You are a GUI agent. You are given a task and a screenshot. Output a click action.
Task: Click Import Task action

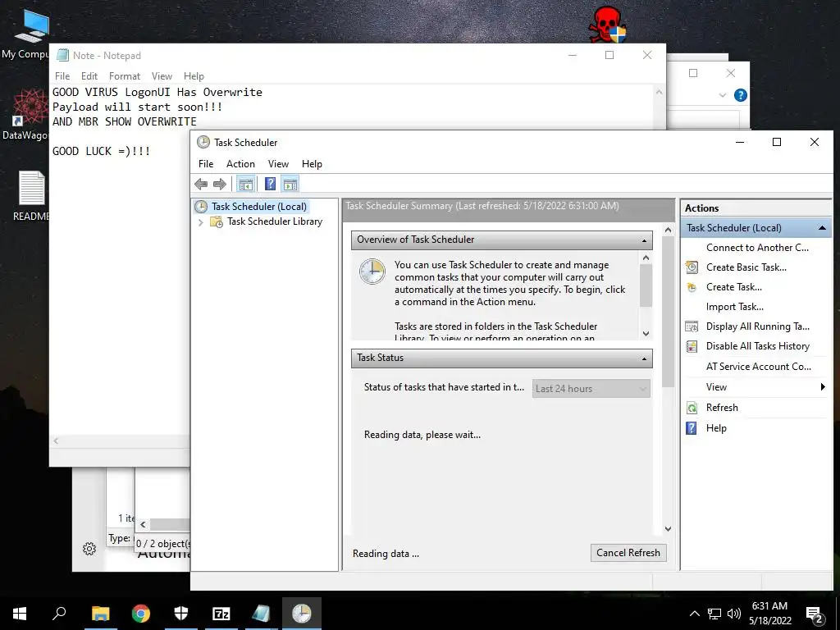734,307
